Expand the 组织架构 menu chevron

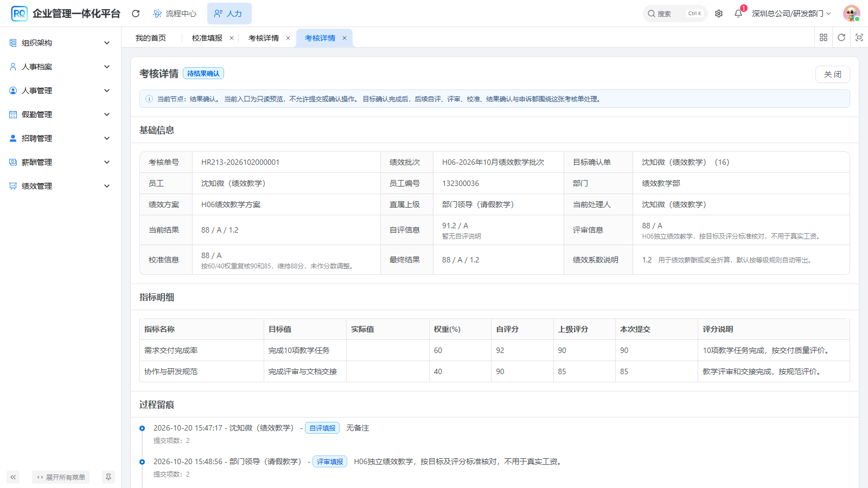(107, 43)
